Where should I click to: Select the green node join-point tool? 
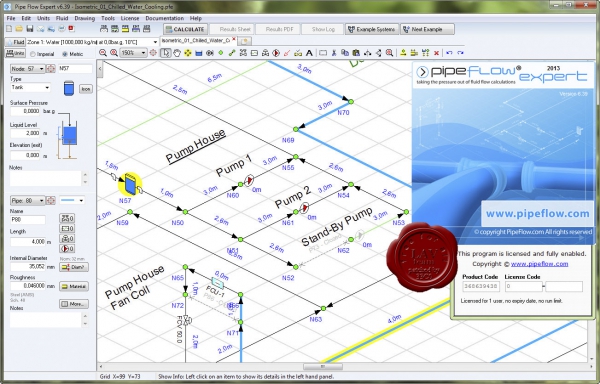221,53
